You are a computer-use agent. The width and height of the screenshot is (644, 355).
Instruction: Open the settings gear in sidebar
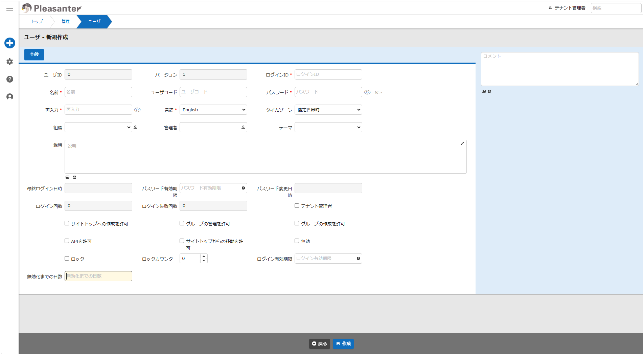coord(10,62)
